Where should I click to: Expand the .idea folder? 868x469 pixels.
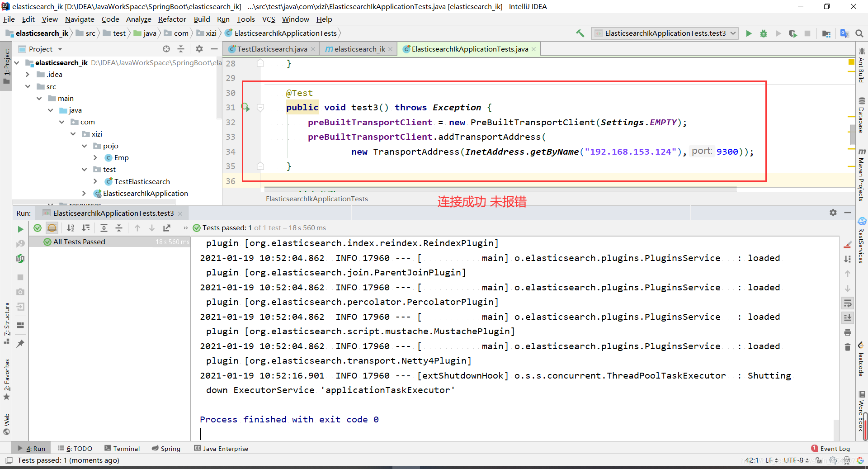coord(28,75)
